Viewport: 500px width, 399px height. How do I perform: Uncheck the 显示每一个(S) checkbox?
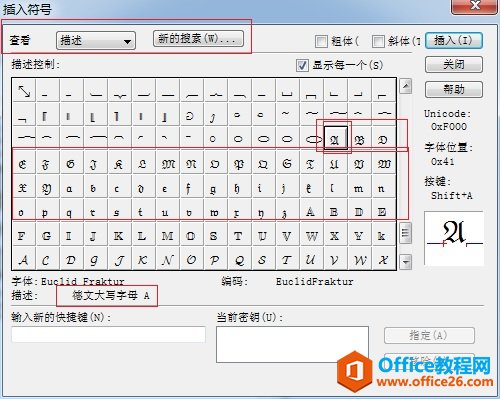click(x=302, y=65)
